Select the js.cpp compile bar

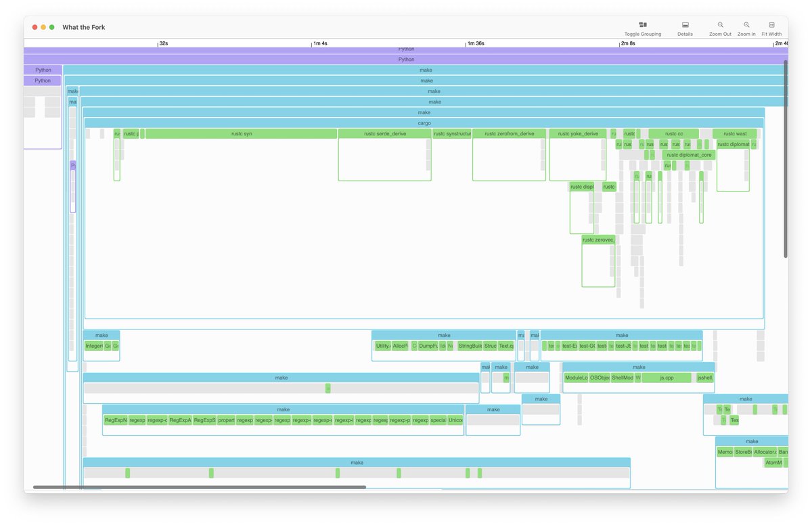[667, 378]
